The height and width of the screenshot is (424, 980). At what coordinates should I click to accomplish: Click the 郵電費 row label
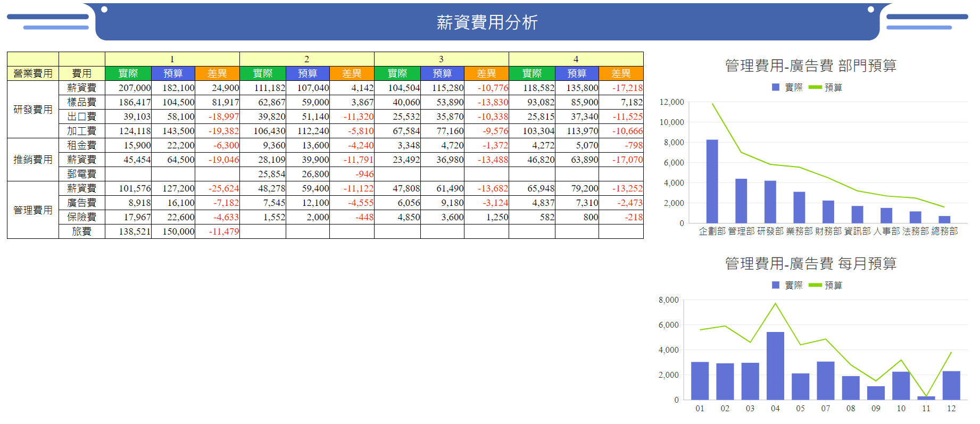[82, 174]
